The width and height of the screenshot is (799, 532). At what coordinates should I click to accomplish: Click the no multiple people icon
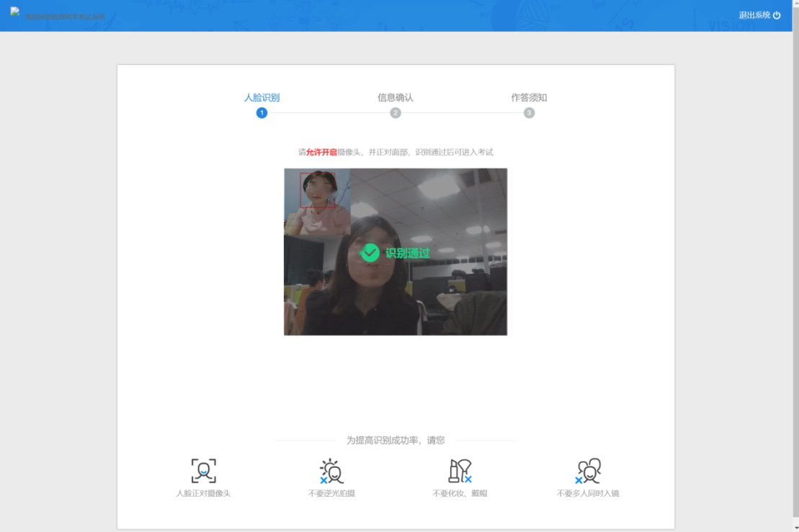point(589,471)
